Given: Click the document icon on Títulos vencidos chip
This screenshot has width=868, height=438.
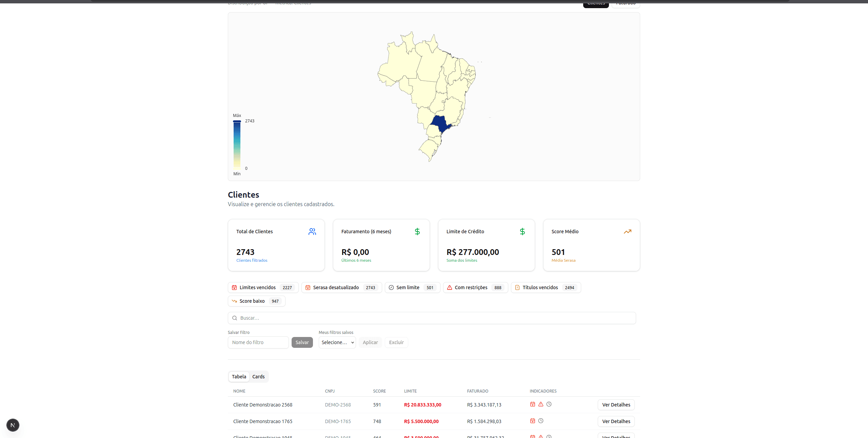Looking at the screenshot, I should [x=517, y=287].
